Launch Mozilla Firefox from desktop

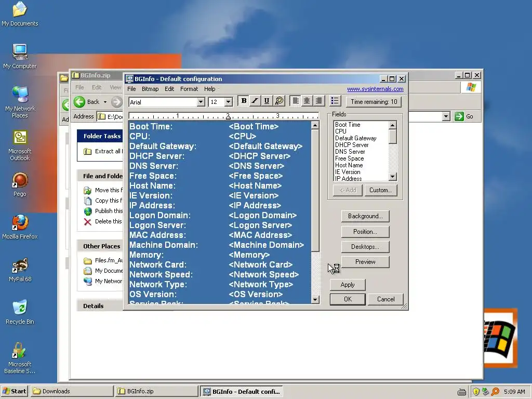[x=20, y=227]
